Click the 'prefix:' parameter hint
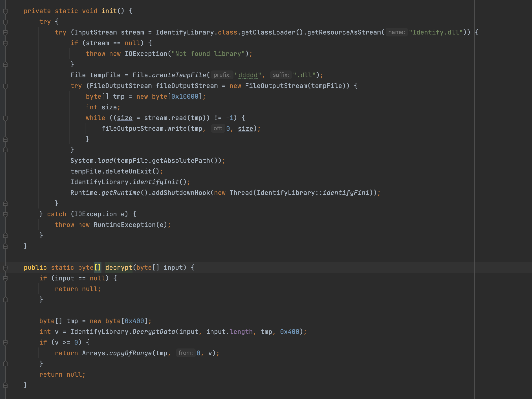 pos(222,75)
